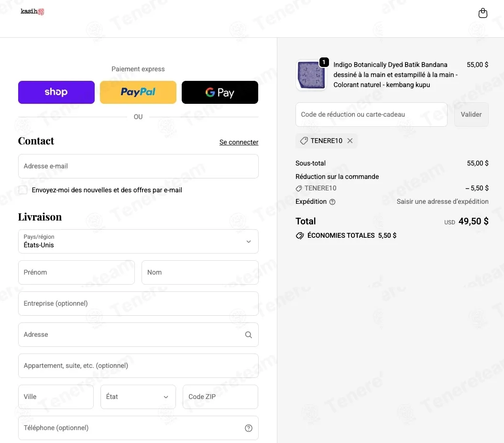
Task: Expand the Pays/région country dropdown
Action: 138,242
